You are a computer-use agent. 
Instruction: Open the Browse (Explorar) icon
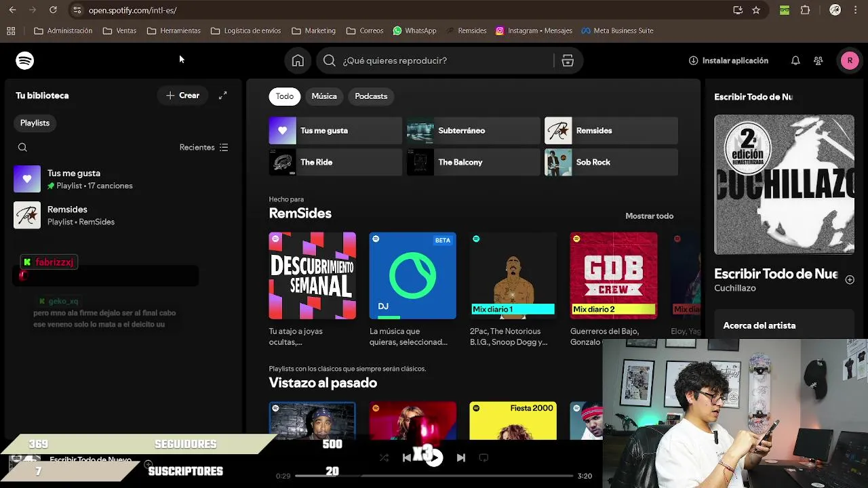(568, 60)
